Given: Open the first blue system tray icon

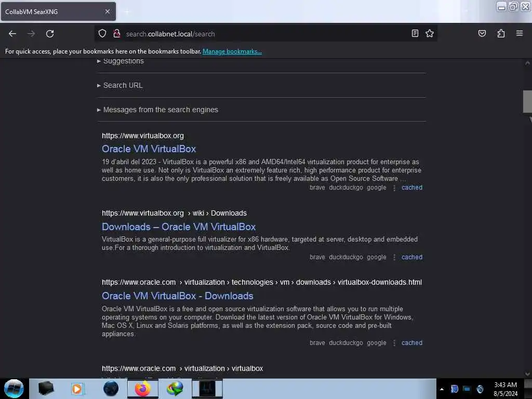Looking at the screenshot, I should [454, 389].
